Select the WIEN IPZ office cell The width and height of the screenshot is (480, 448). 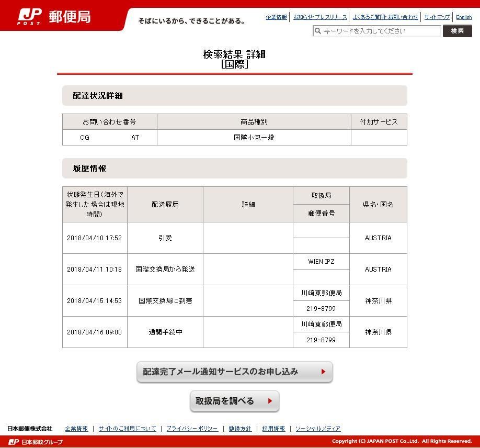click(x=321, y=262)
